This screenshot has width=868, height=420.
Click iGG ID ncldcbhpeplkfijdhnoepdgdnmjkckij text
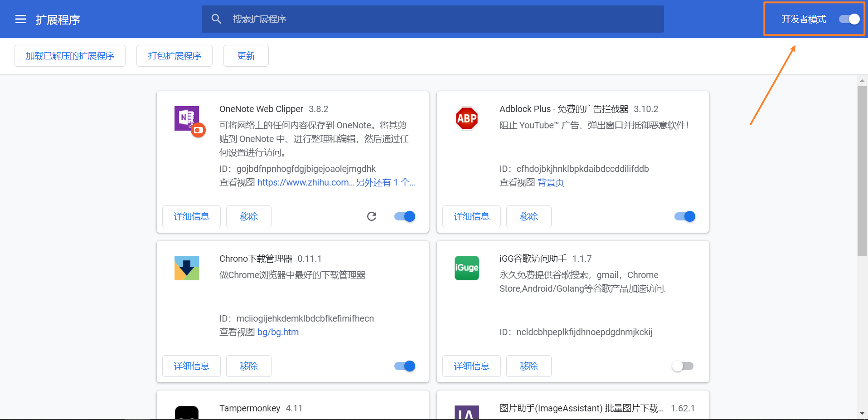[584, 332]
